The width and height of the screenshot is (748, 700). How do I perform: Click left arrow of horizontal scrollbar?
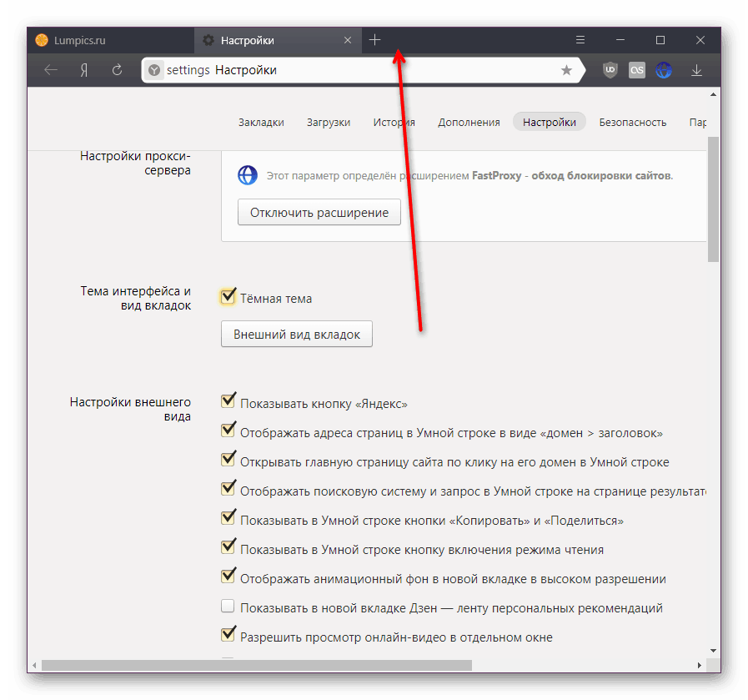click(34, 665)
